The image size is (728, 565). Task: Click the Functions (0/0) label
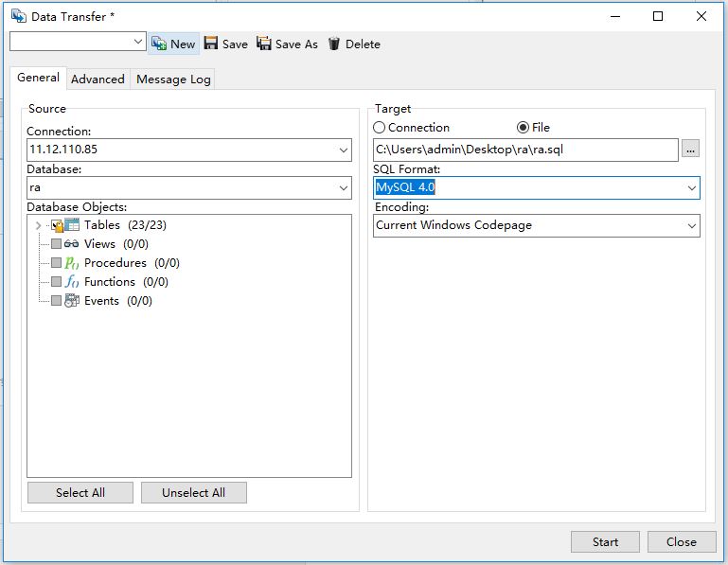(x=126, y=282)
